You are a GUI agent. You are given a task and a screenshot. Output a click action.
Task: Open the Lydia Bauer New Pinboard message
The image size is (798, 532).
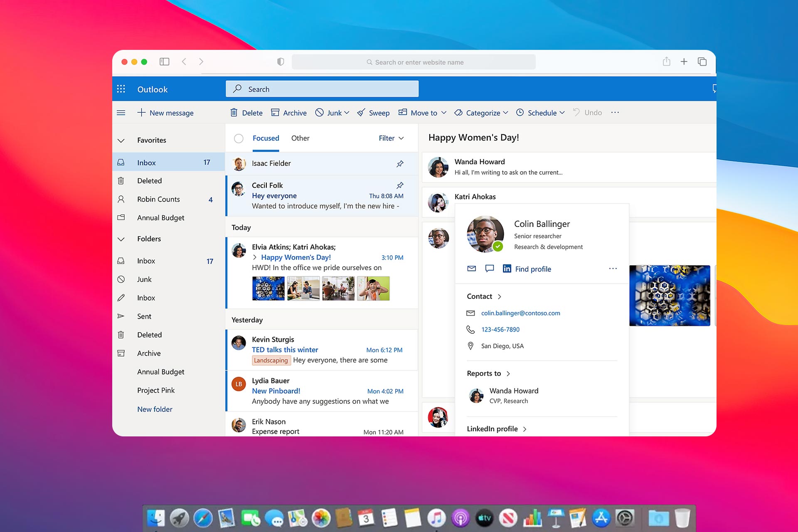[322, 391]
